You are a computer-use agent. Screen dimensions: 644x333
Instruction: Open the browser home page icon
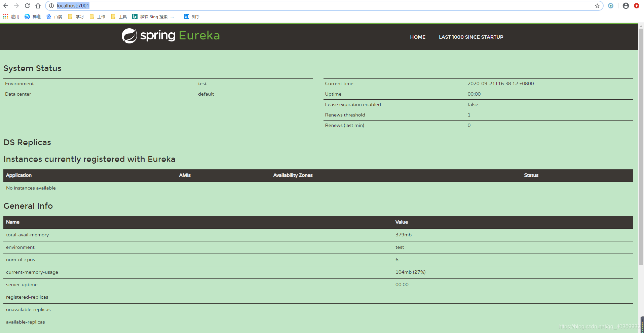pos(38,6)
